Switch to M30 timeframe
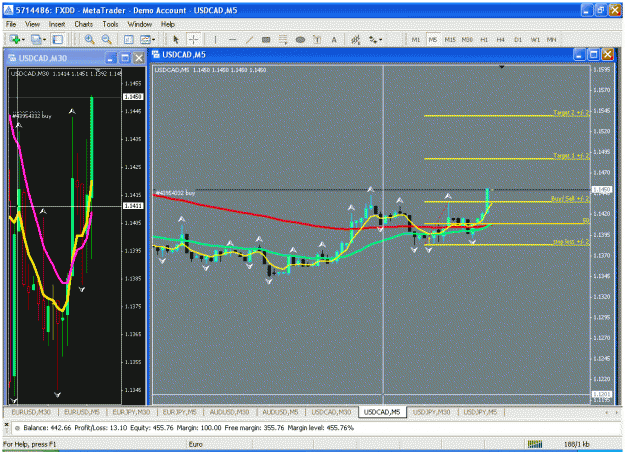This screenshot has width=625, height=452. [x=467, y=39]
